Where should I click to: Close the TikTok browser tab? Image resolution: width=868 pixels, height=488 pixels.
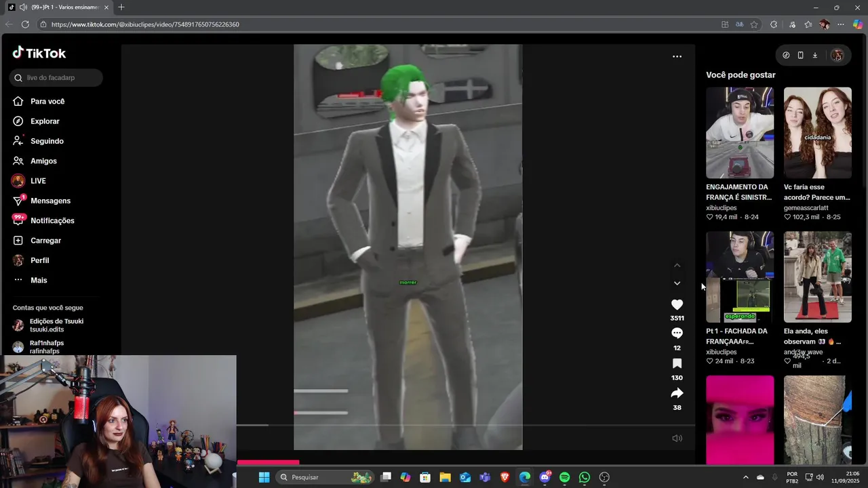click(106, 7)
